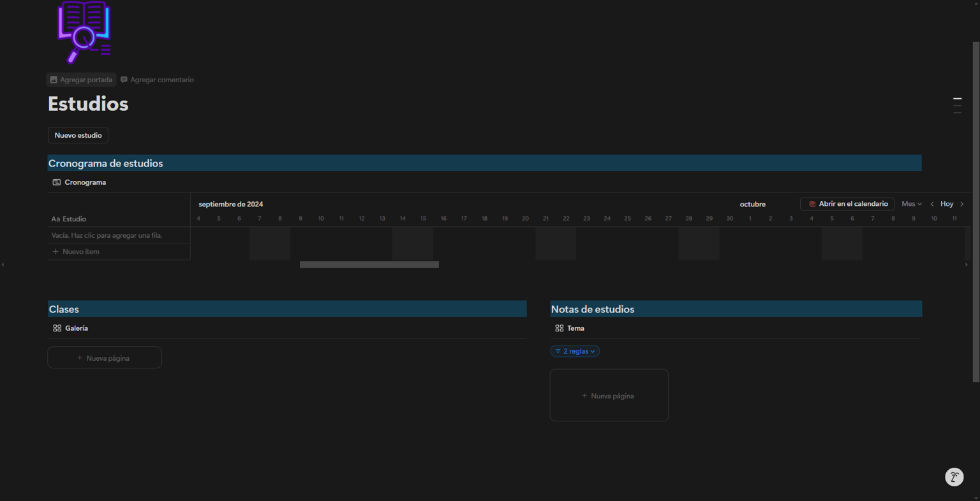Screen dimensions: 980x501
Task: Open the Tema view tab under Notas de estudios
Action: 570,328
